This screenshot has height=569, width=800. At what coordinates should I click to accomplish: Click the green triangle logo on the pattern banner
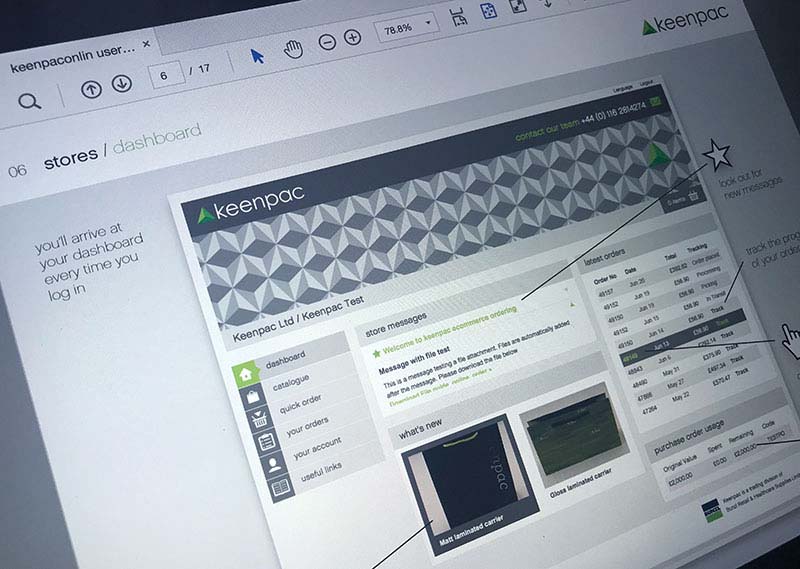pyautogui.click(x=659, y=156)
